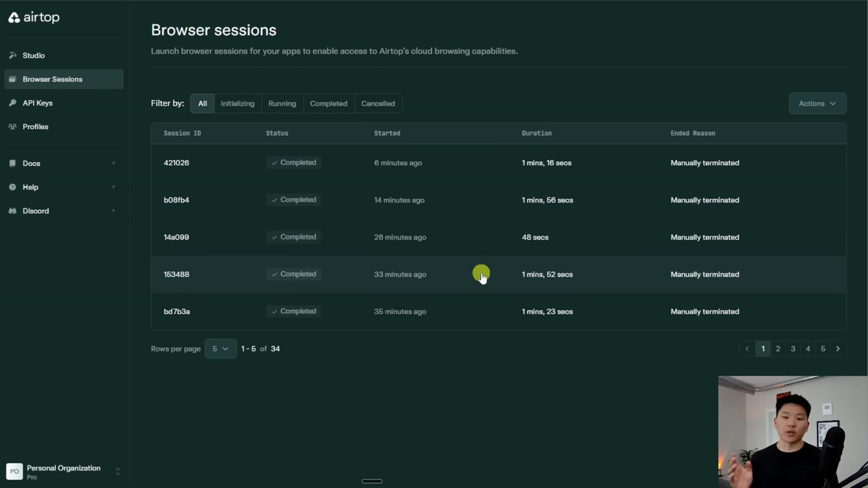
Task: Click external link arrow beside Help
Action: coord(113,187)
